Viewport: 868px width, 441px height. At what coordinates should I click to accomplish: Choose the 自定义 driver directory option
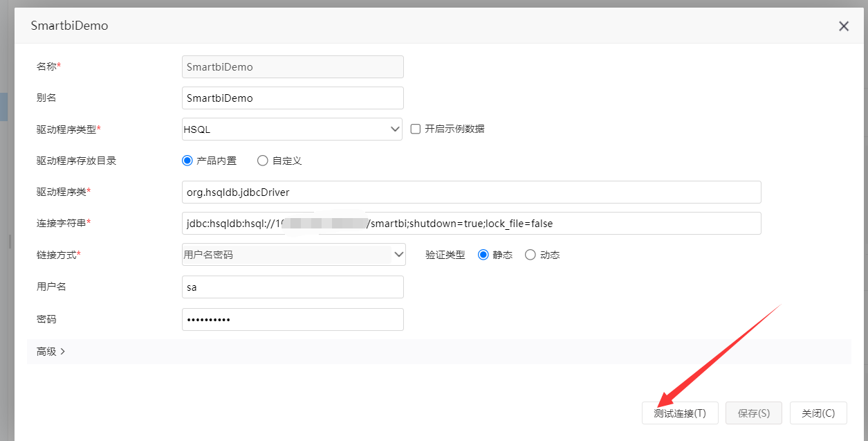click(x=262, y=161)
